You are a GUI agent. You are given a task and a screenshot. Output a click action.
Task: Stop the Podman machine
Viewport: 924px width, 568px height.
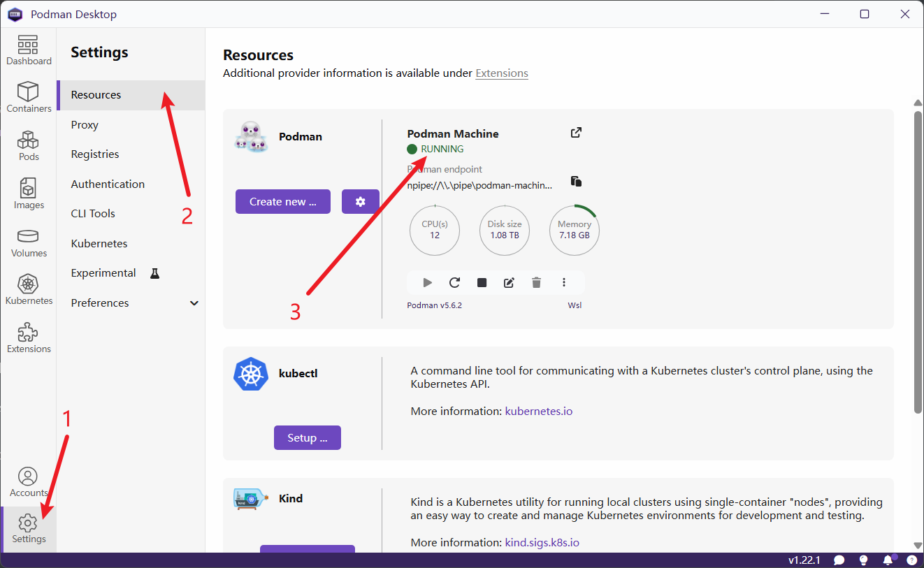[482, 282]
